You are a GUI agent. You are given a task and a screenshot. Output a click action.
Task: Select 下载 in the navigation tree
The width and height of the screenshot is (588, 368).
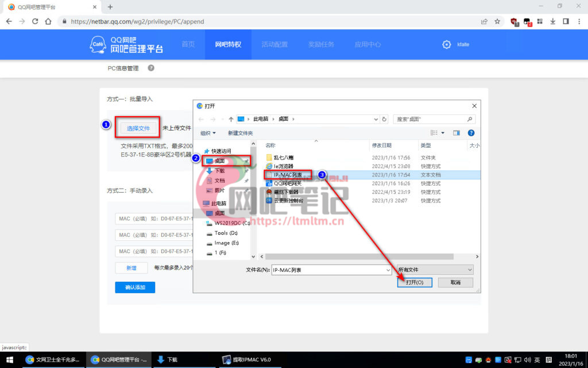click(x=219, y=171)
